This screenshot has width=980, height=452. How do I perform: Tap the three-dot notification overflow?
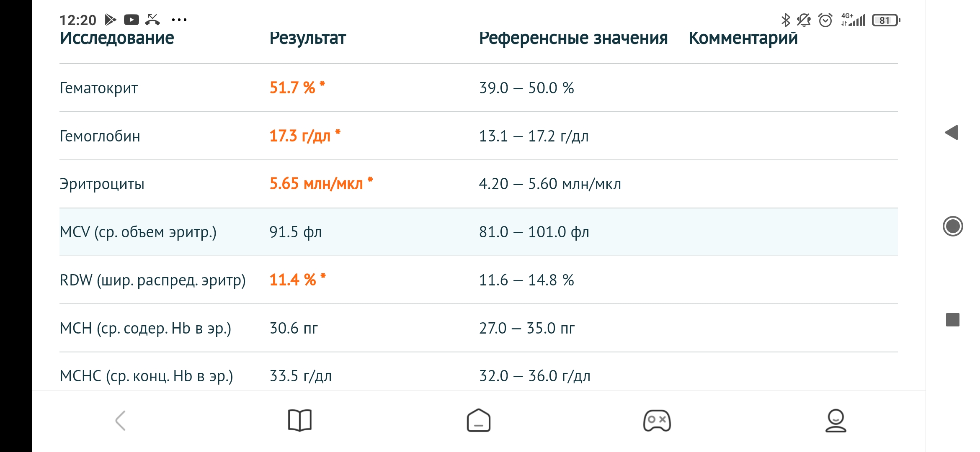point(179,20)
